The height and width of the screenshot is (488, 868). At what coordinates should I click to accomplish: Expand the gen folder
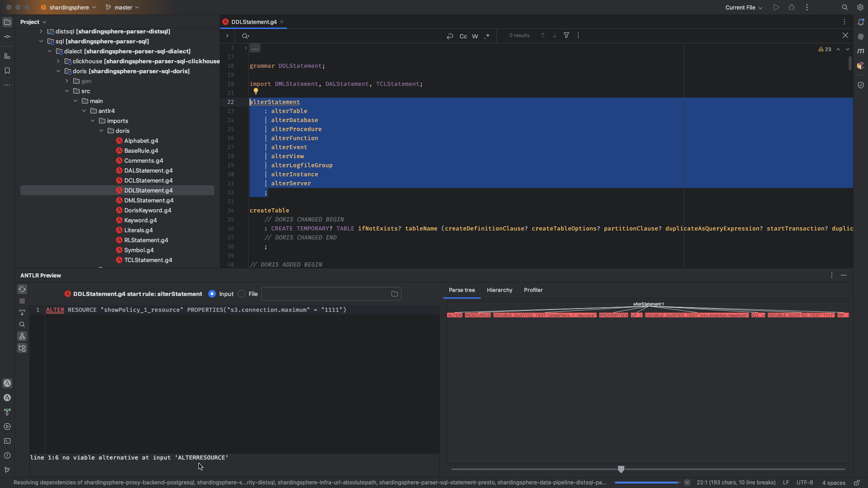[x=67, y=81]
